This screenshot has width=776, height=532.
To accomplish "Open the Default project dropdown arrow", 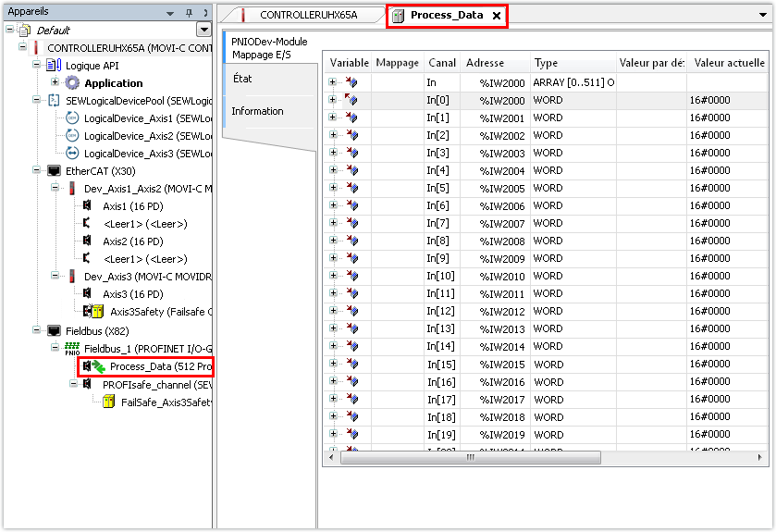I will pyautogui.click(x=203, y=30).
